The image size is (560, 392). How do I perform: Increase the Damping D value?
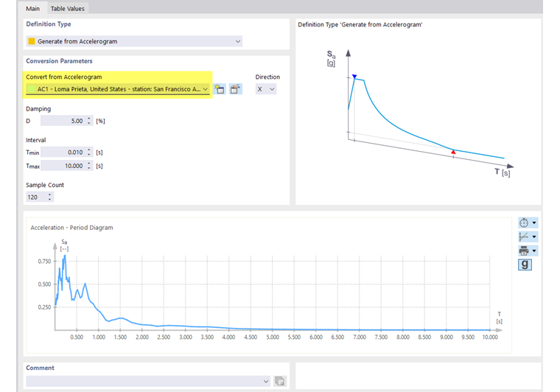coord(89,119)
